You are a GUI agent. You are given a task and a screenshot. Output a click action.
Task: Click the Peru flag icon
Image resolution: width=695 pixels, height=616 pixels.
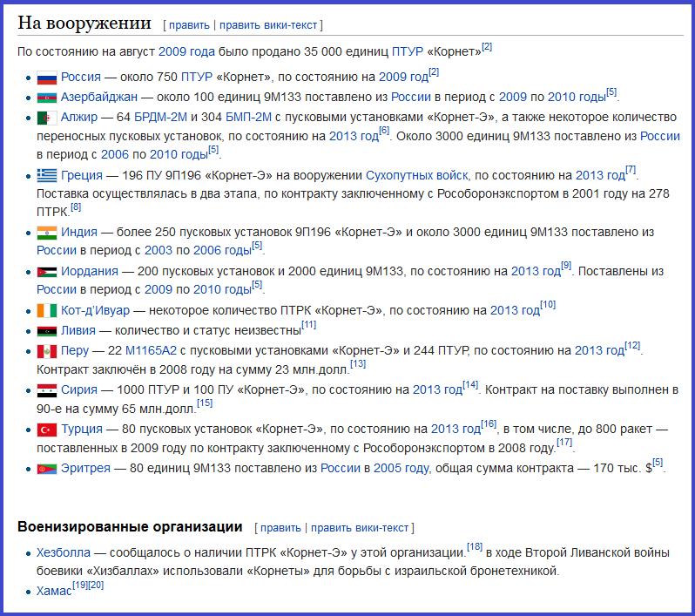coord(46,351)
